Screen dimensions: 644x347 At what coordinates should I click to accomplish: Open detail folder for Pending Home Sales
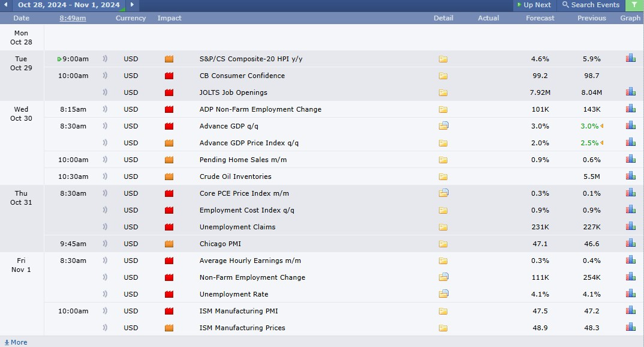pos(443,160)
